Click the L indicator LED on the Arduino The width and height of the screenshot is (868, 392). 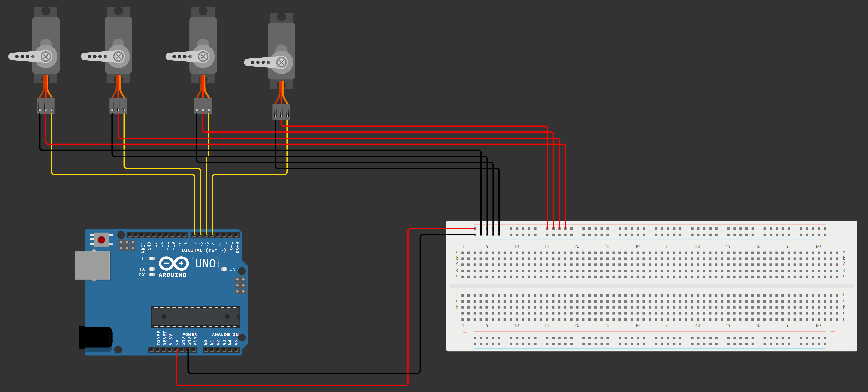click(x=152, y=258)
